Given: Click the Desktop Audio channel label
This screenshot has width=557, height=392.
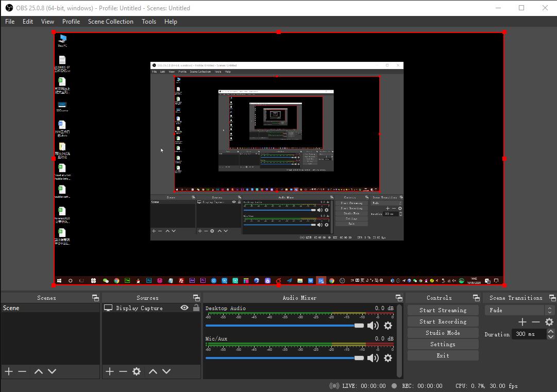Looking at the screenshot, I should [226, 308].
